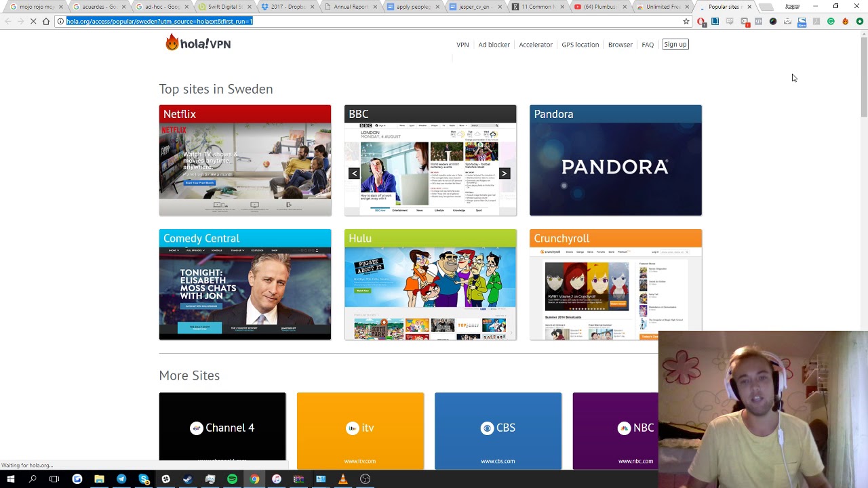Close the Popular sites tab
This screenshot has width=868, height=488.
749,7
